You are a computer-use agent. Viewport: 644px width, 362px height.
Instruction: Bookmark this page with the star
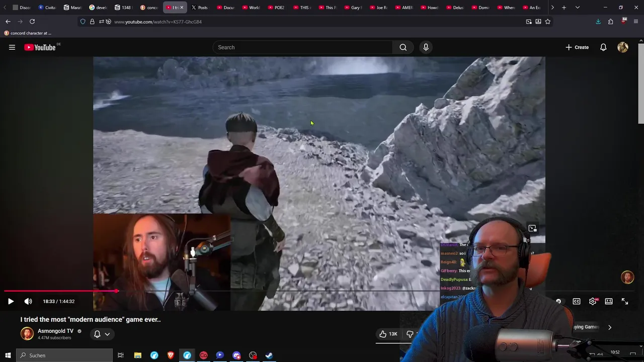pyautogui.click(x=547, y=22)
